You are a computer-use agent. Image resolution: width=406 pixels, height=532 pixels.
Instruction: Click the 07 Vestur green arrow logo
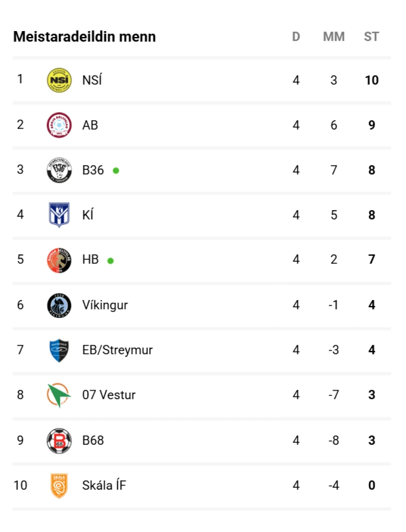59,395
